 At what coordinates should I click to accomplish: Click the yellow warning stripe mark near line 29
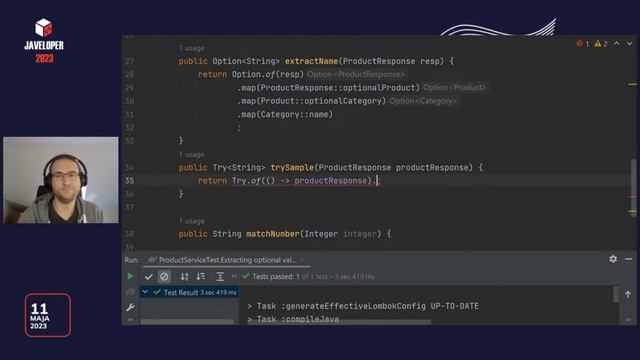[632, 84]
